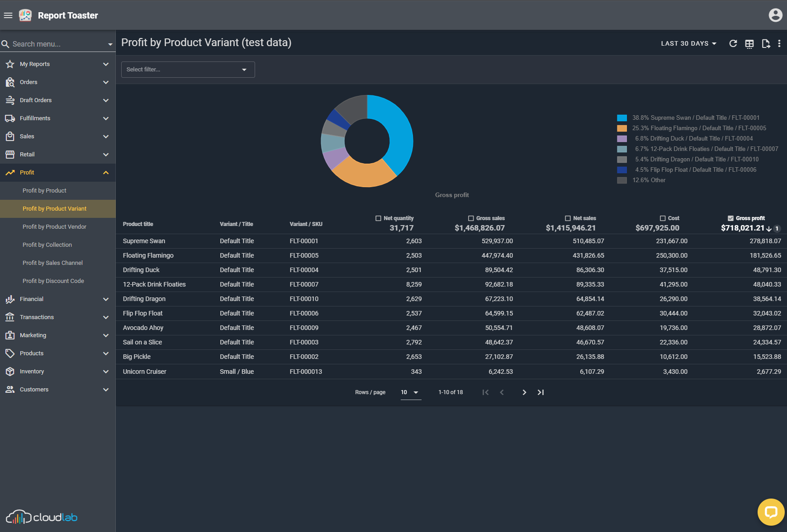
Task: Export the report file
Action: tap(766, 43)
